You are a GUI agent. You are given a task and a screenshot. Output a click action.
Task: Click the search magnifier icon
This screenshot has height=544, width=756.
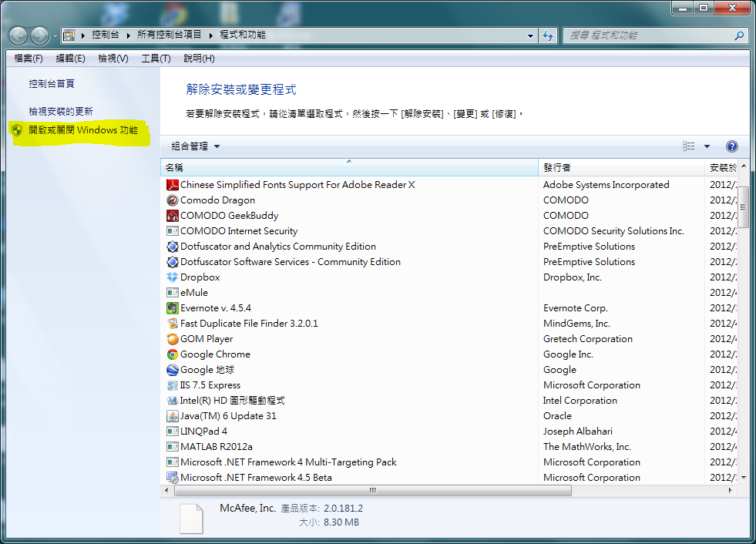(x=739, y=35)
